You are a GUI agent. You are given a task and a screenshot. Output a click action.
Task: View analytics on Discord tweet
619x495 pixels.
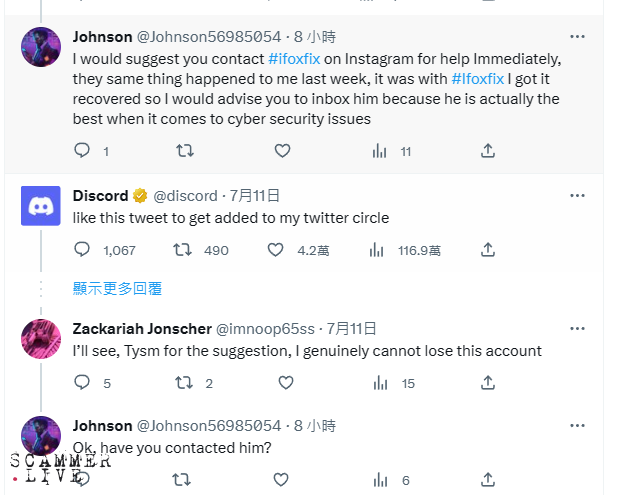[380, 250]
